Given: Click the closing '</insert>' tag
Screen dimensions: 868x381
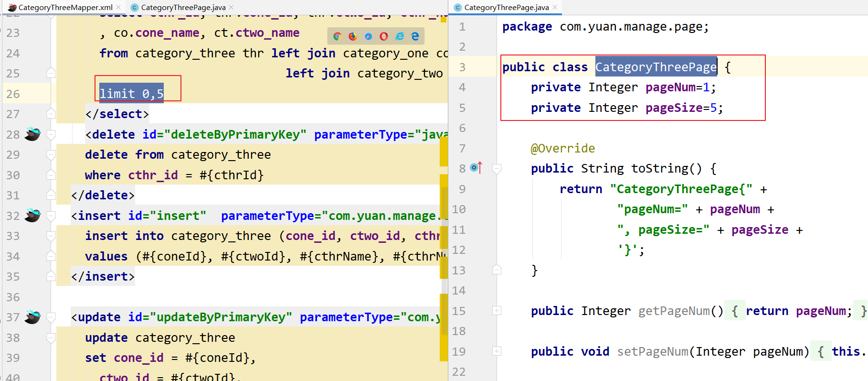Looking at the screenshot, I should (x=103, y=276).
